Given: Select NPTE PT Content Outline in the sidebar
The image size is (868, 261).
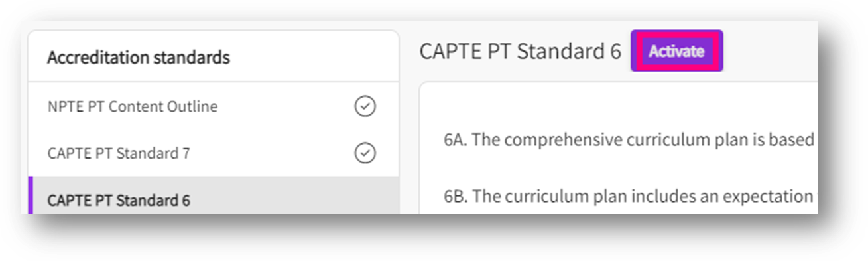Looking at the screenshot, I should pyautogui.click(x=133, y=106).
